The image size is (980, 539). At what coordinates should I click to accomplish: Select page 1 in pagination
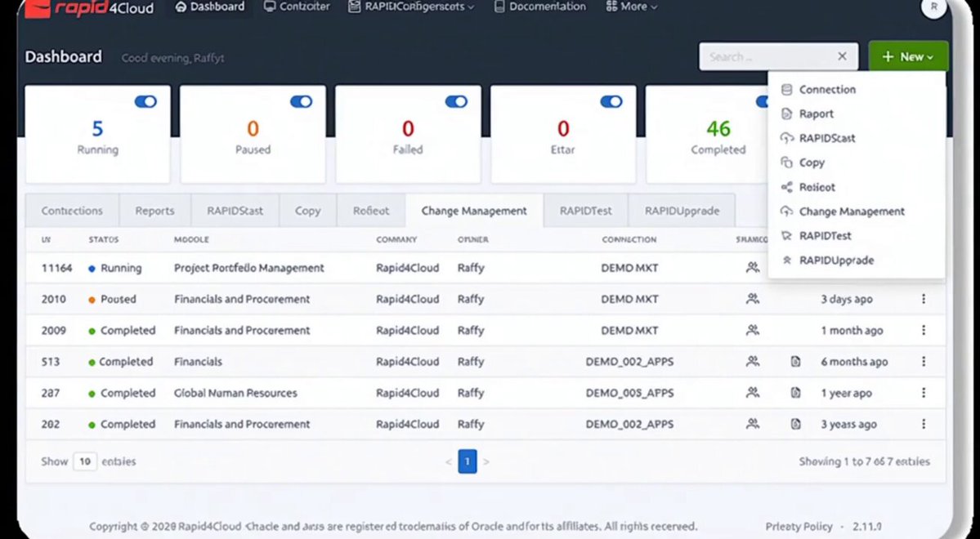pos(467,461)
